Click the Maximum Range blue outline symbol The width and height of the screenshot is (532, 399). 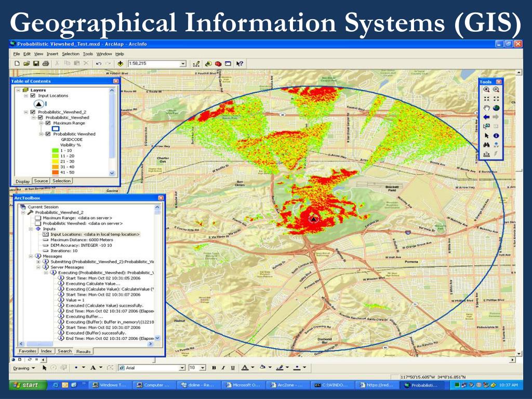pyautogui.click(x=56, y=129)
